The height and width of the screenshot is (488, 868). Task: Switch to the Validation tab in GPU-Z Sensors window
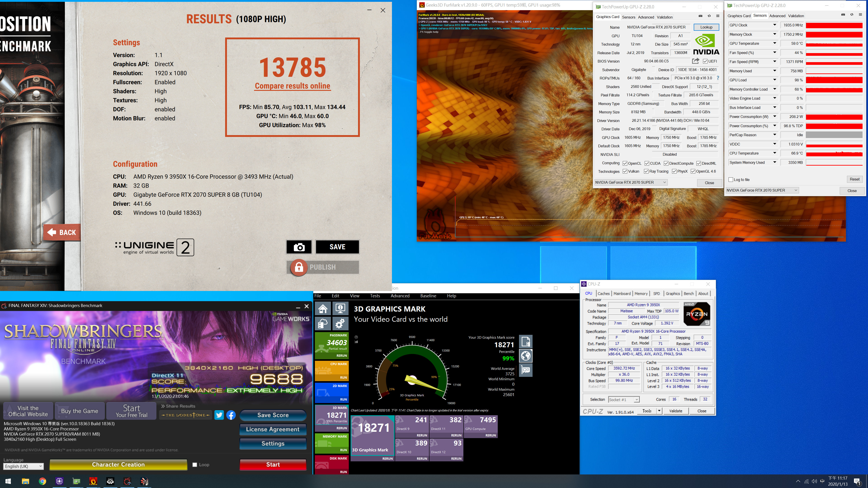click(796, 16)
